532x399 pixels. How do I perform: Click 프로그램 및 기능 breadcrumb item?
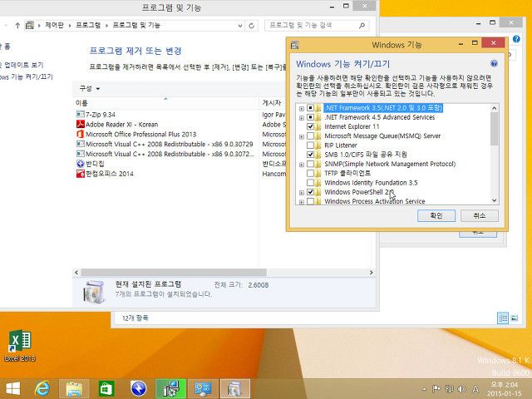coord(136,25)
